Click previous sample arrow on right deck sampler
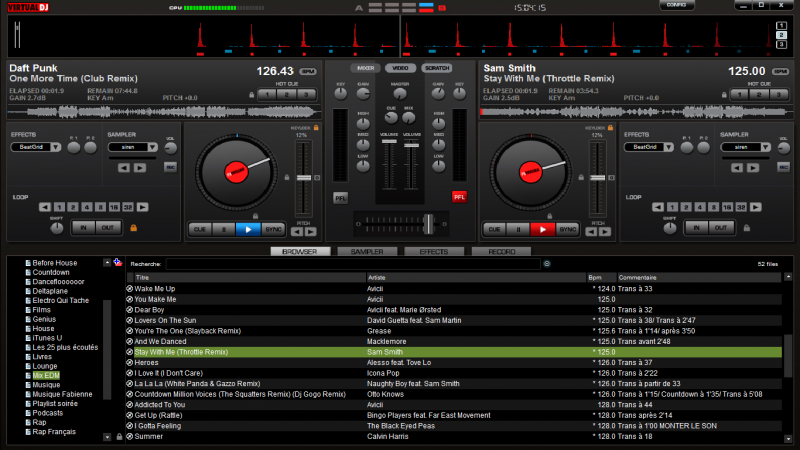This screenshot has width=800, height=450. (x=735, y=168)
